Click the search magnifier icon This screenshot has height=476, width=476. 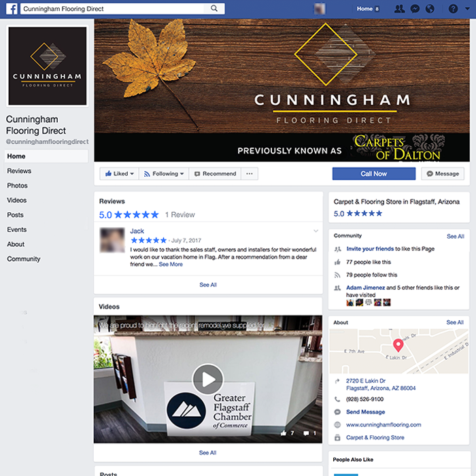tap(214, 8)
